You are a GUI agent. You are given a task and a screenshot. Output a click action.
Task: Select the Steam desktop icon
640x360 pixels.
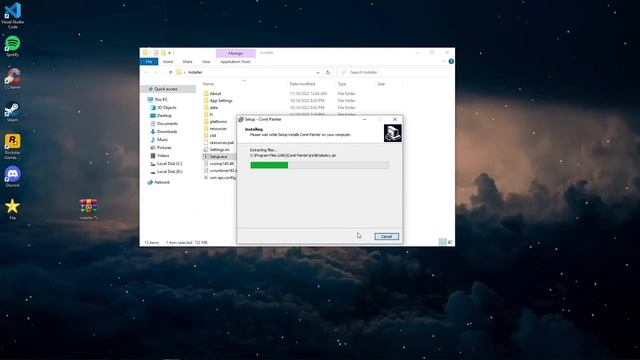[13, 111]
